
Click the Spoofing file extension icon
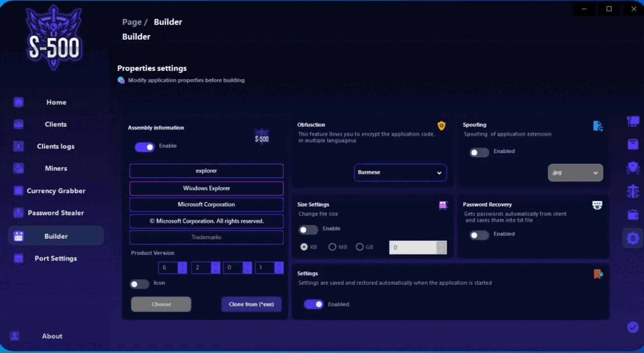(598, 126)
